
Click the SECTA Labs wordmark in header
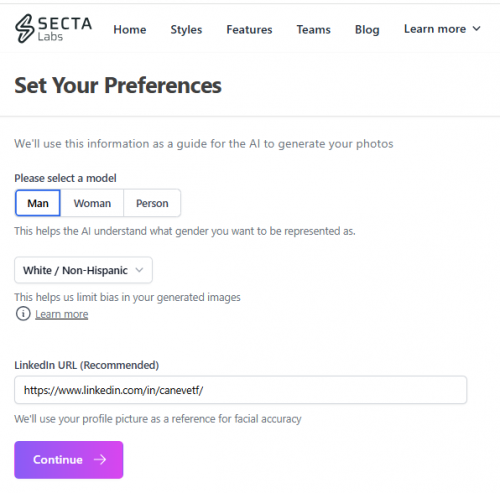pos(64,29)
